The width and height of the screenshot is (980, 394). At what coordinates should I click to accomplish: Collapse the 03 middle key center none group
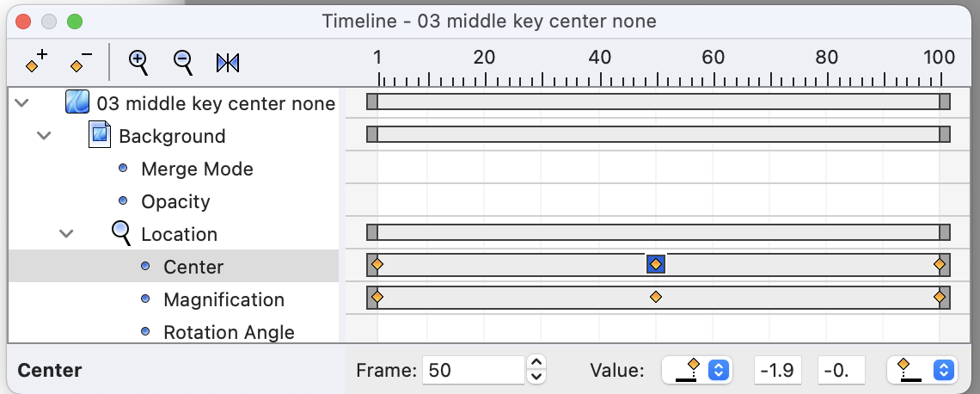tap(21, 103)
